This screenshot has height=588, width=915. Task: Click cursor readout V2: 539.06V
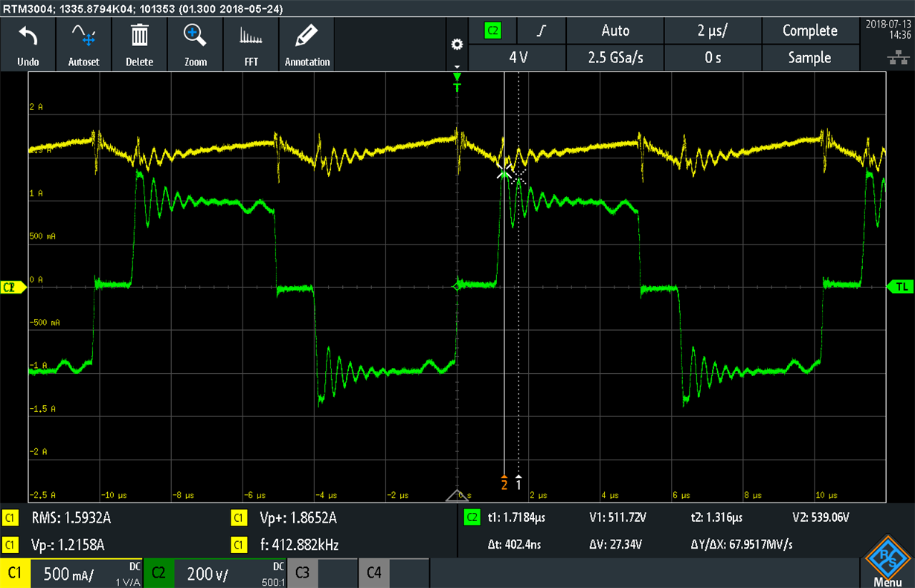point(821,517)
